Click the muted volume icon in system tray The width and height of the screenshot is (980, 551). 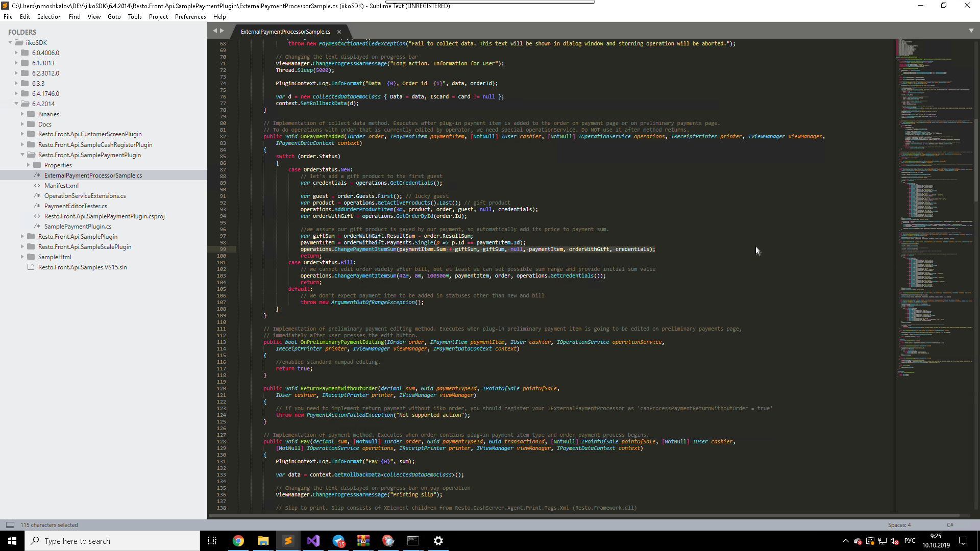pos(895,542)
